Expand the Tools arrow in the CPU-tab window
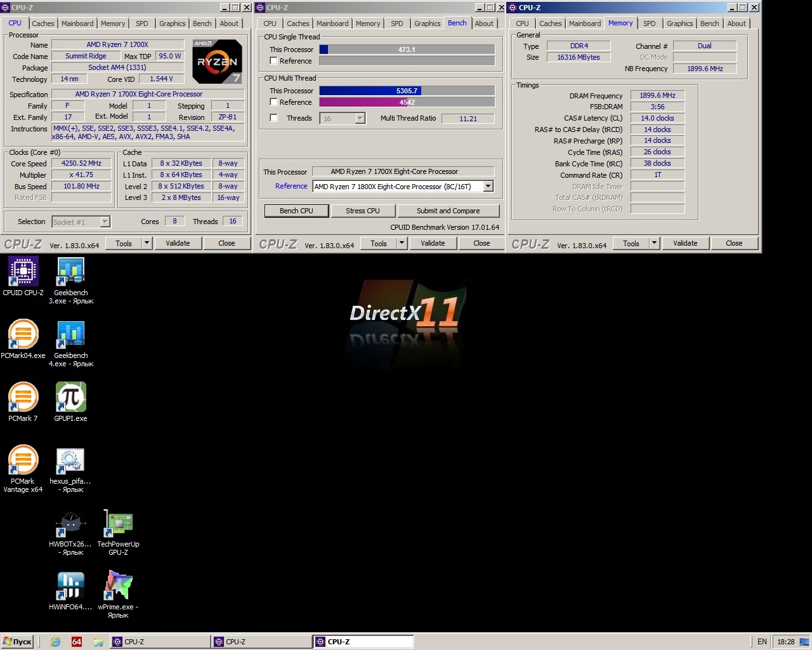812x650 pixels. [x=147, y=243]
